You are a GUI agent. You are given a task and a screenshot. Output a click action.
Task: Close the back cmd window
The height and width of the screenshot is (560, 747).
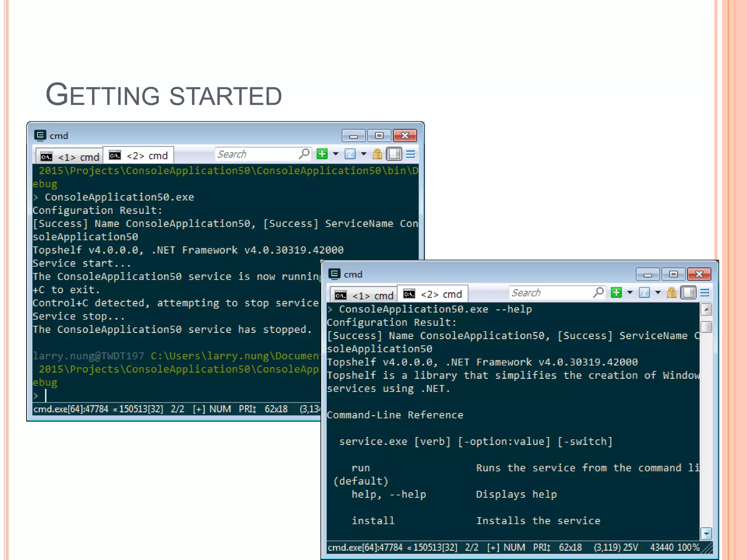405,136
